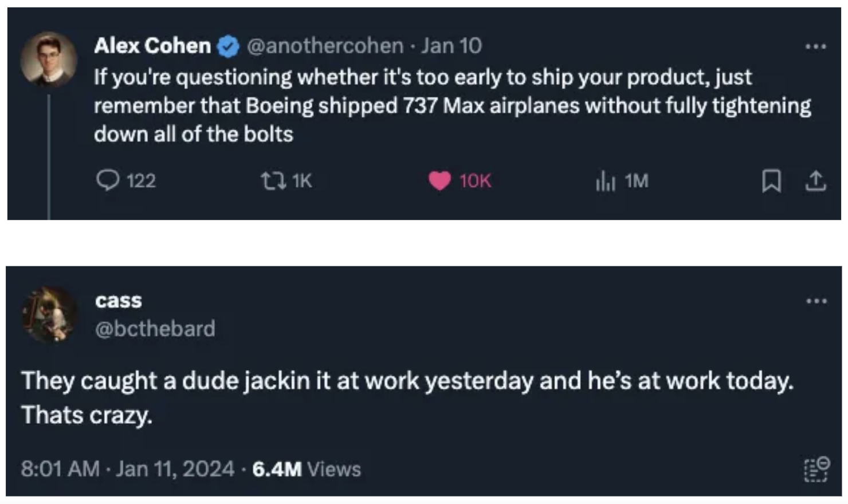The width and height of the screenshot is (848, 504).
Task: View the 6.4M Views count
Action: coord(307,469)
